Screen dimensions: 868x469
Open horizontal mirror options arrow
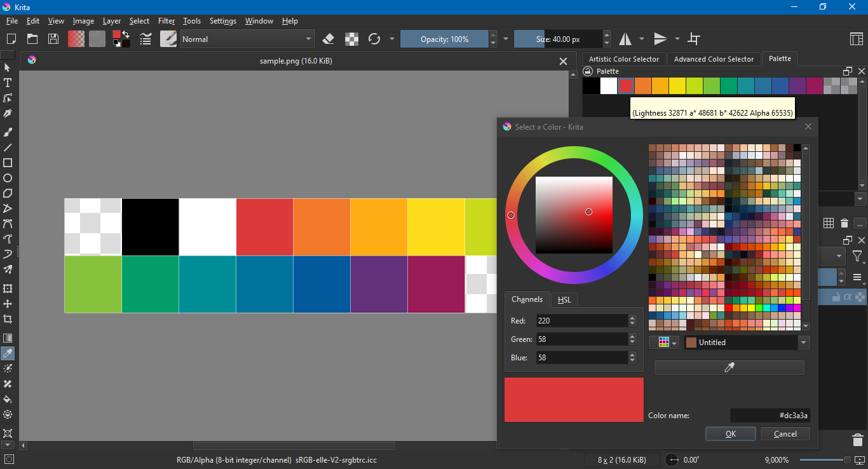click(641, 39)
